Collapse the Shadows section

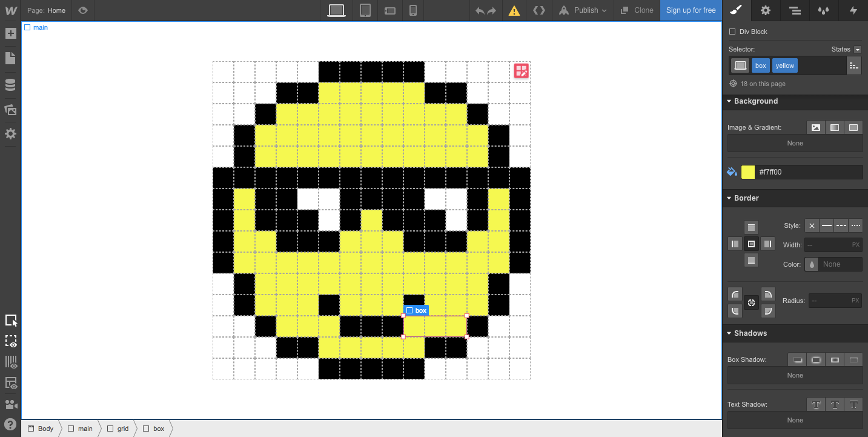[795, 333]
